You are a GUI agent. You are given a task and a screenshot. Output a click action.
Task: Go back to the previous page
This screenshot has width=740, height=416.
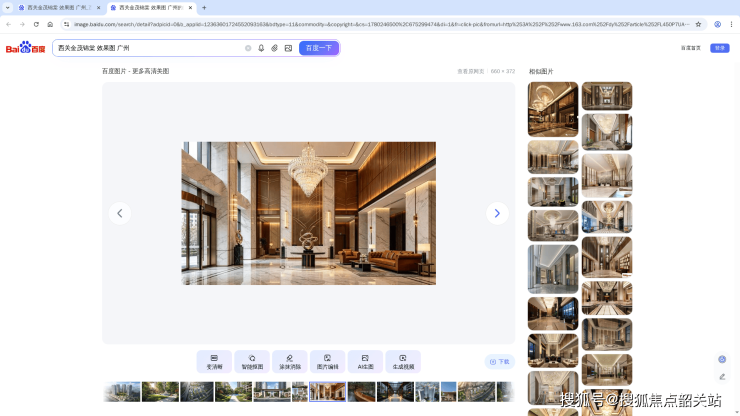(x=8, y=24)
